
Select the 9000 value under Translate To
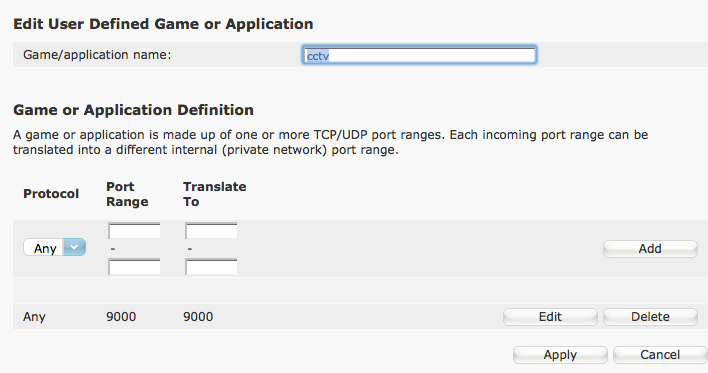[198, 317]
